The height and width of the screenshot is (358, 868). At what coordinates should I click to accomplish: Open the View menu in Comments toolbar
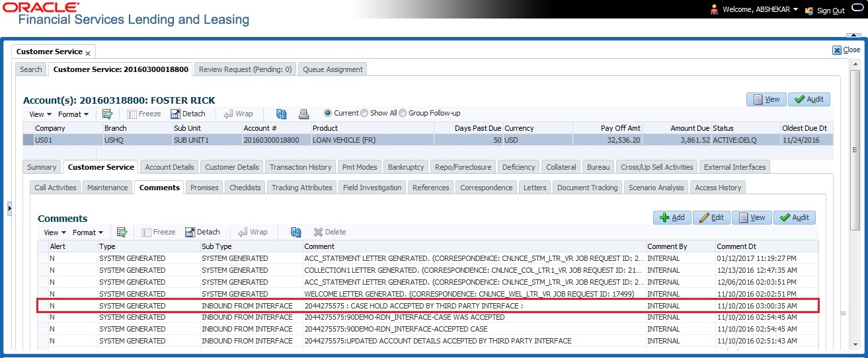click(x=55, y=233)
